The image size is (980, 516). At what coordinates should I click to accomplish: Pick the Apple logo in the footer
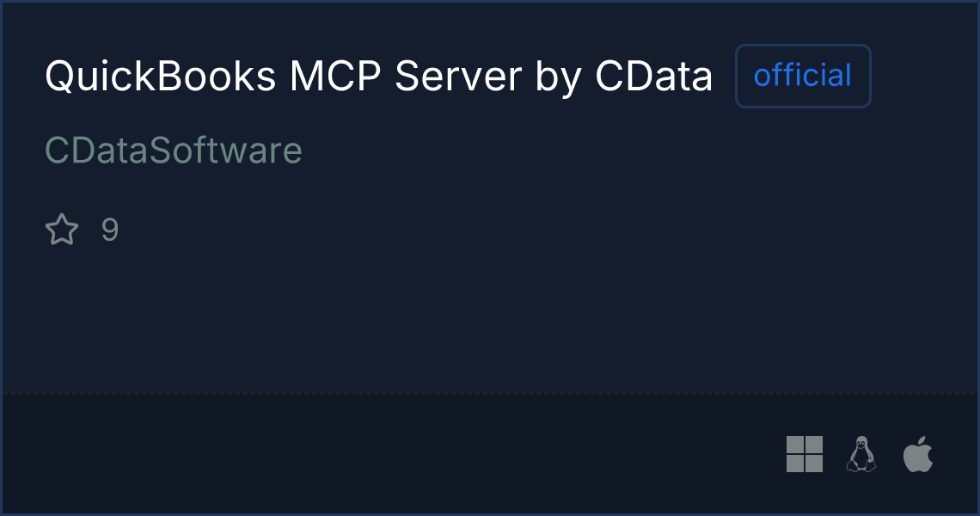(x=918, y=454)
